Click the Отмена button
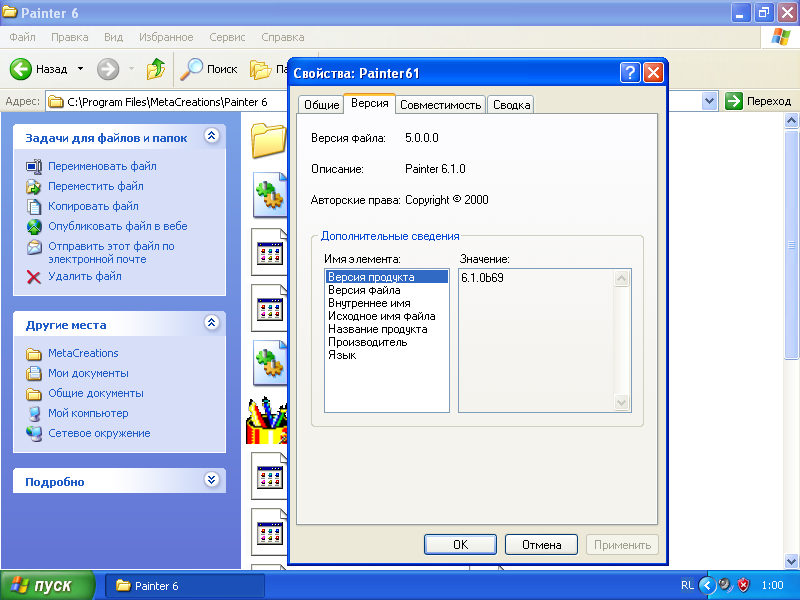 pos(541,545)
